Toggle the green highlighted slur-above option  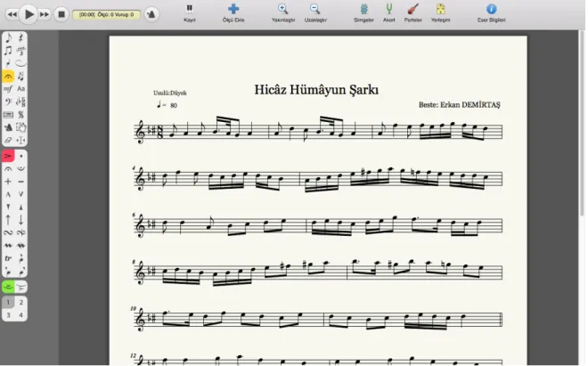tap(8, 287)
